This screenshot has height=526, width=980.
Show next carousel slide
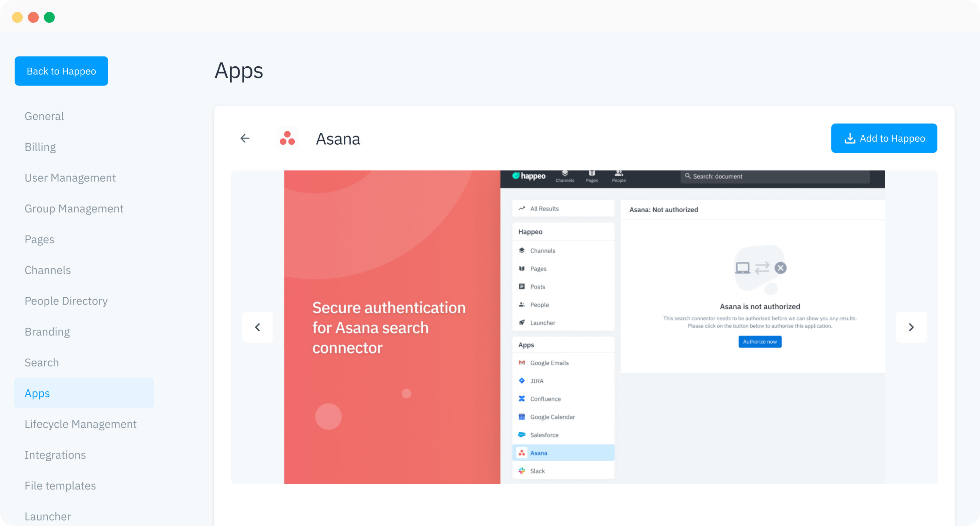[x=911, y=327]
